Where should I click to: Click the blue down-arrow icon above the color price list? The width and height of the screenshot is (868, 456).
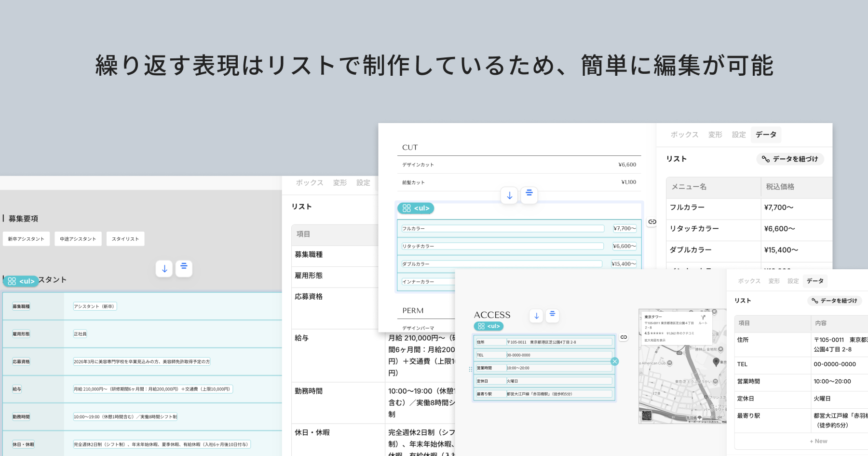509,195
